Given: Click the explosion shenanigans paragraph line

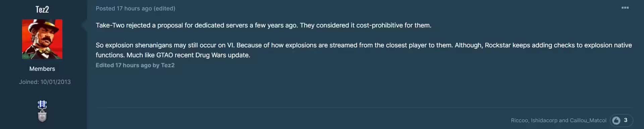Looking at the screenshot, I should point(364,45).
